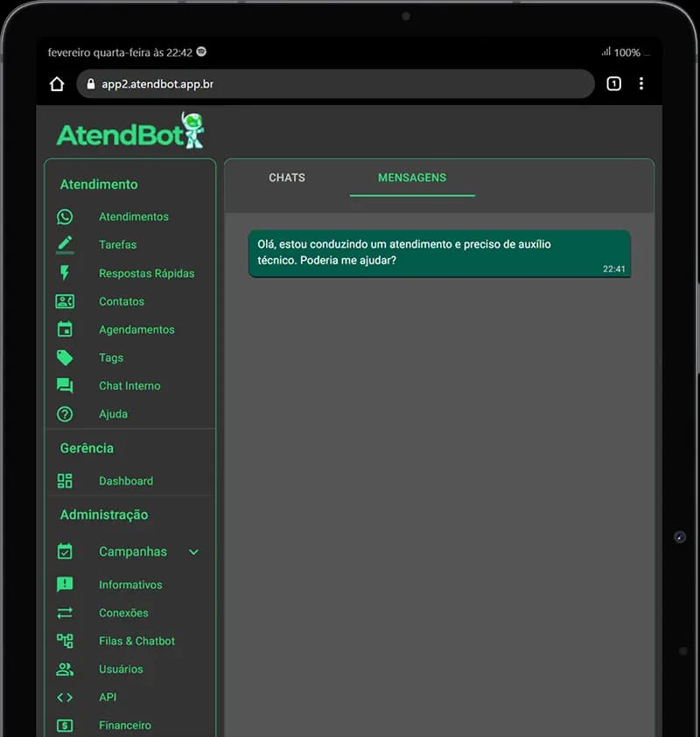Image resolution: width=700 pixels, height=737 pixels.
Task: Open the browser three-dot menu
Action: (x=641, y=84)
